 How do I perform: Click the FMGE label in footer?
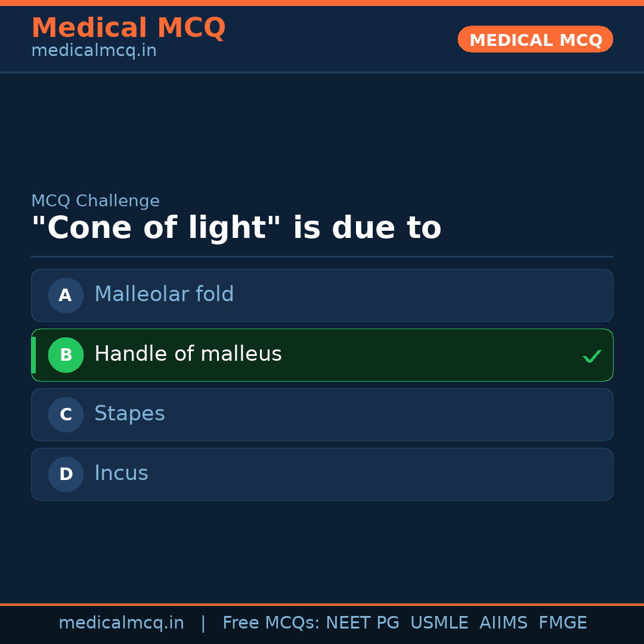[x=562, y=622]
